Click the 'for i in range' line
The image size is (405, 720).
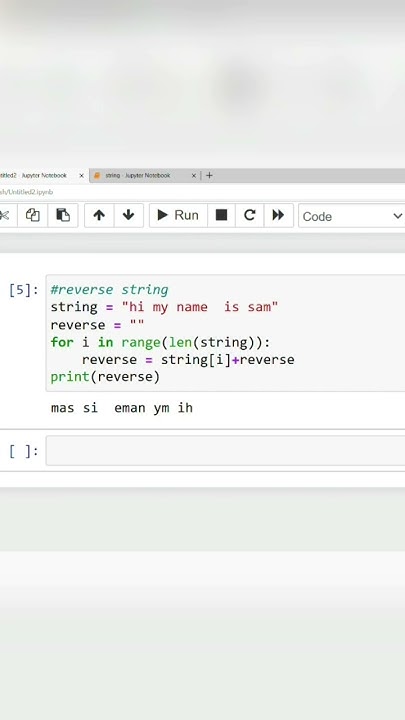[x=161, y=342]
